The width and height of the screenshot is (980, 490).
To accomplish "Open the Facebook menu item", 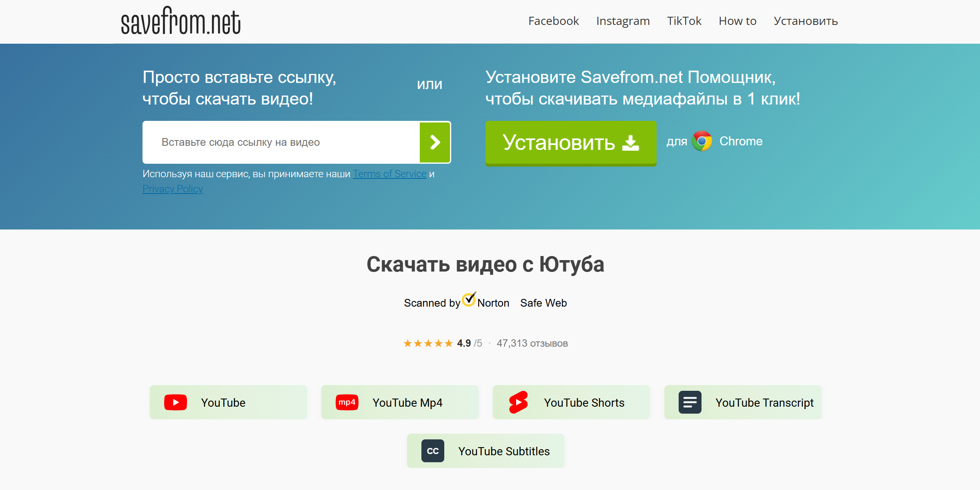I will click(553, 21).
